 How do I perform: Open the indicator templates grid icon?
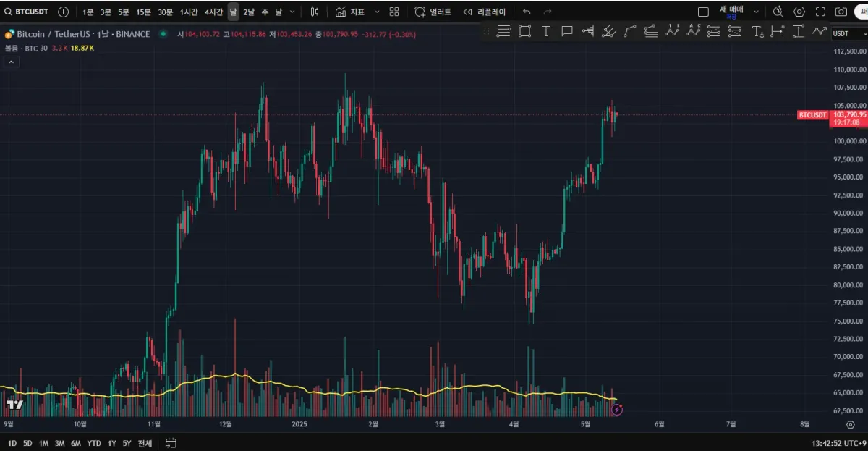tap(394, 12)
